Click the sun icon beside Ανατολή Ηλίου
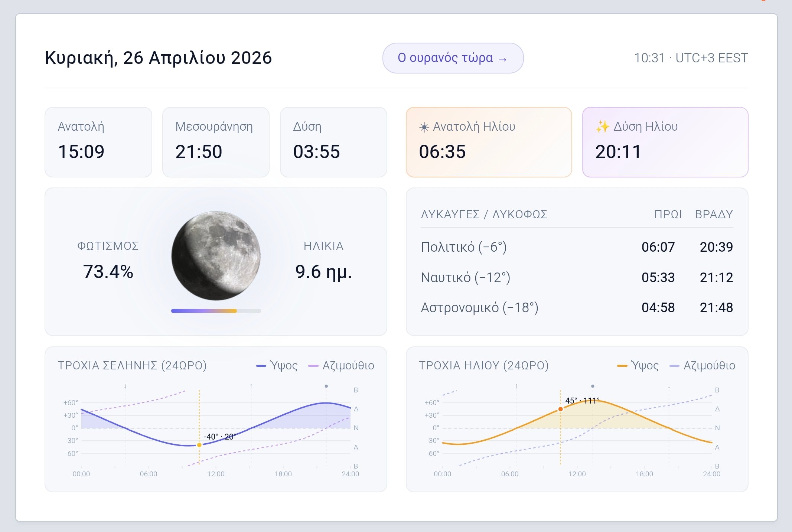Image resolution: width=792 pixels, height=532 pixels. 424,127
